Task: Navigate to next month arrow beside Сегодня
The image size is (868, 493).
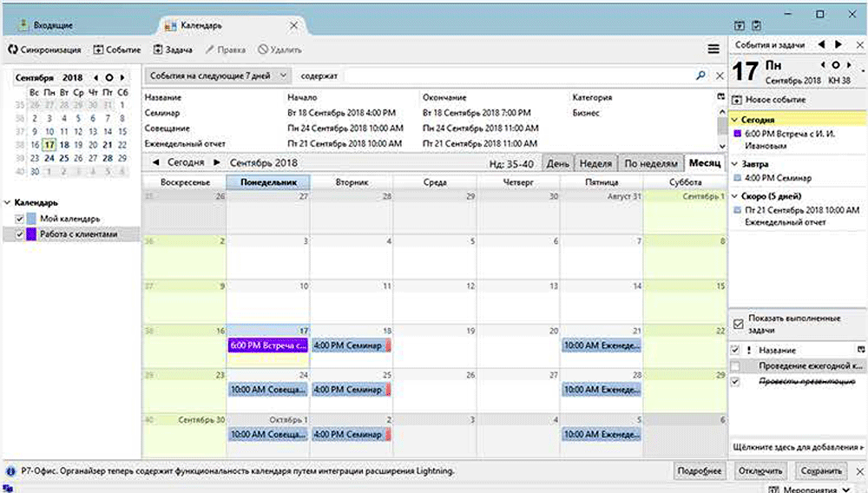Action: click(217, 162)
